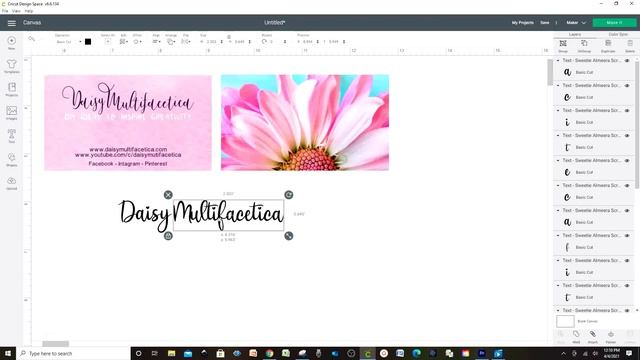Collapse the letter 'e' layer group
Image resolution: width=640 pixels, height=360 pixels.
click(x=558, y=160)
